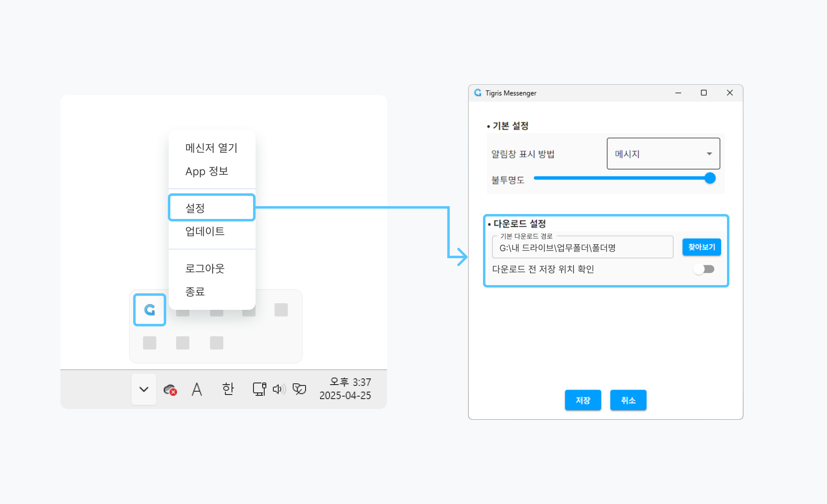Click the volume speaker tray icon

(279, 389)
